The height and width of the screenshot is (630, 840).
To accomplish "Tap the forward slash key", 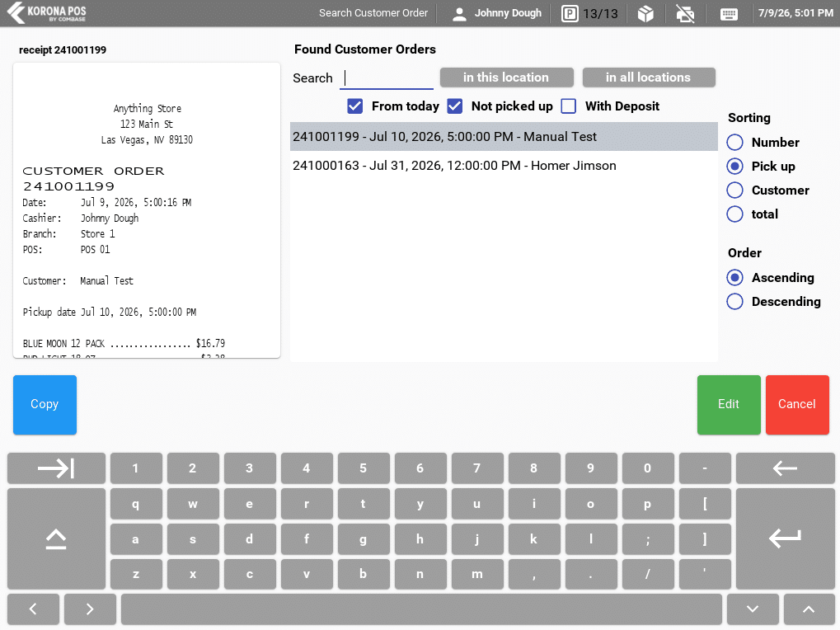I will [x=648, y=574].
